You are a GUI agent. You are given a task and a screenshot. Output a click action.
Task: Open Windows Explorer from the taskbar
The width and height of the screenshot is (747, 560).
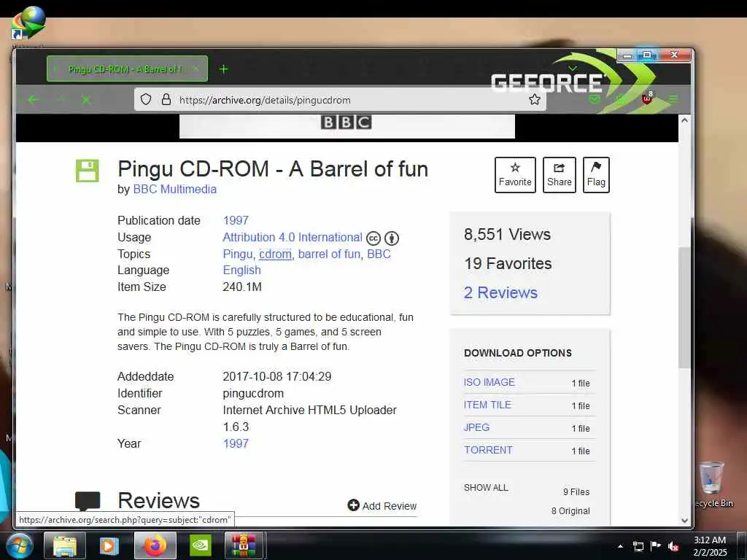pyautogui.click(x=65, y=545)
